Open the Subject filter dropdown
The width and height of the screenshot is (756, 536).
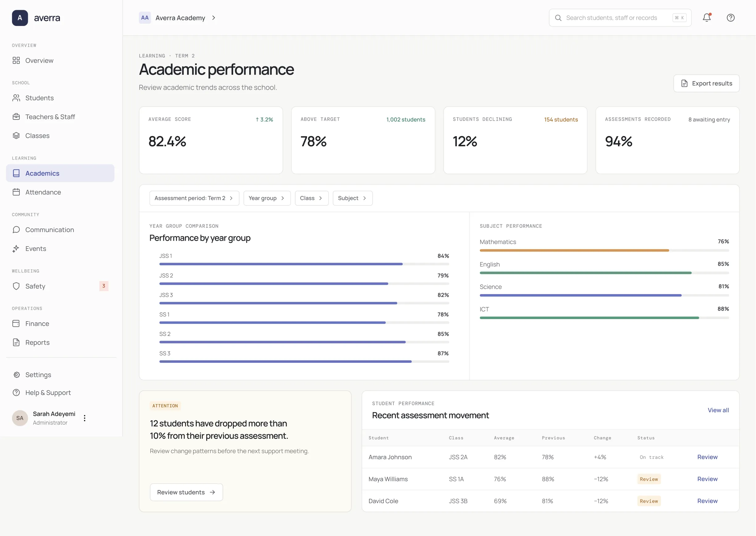[x=352, y=198]
